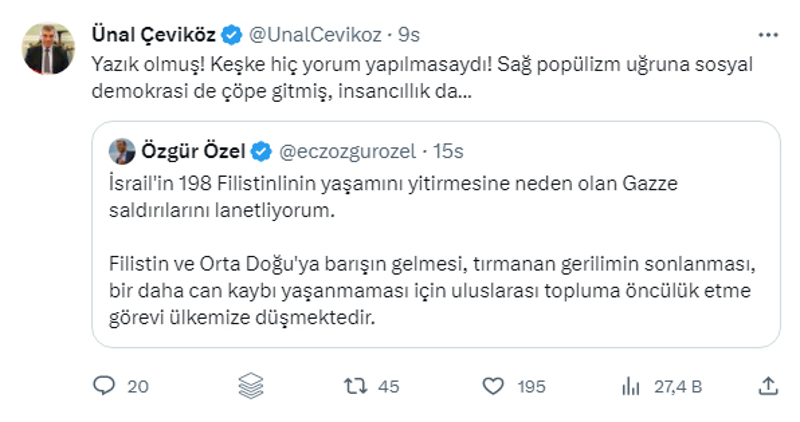Viewport: 800px width, 422px height.
Task: Click the reply speech bubble icon
Action: 105,386
